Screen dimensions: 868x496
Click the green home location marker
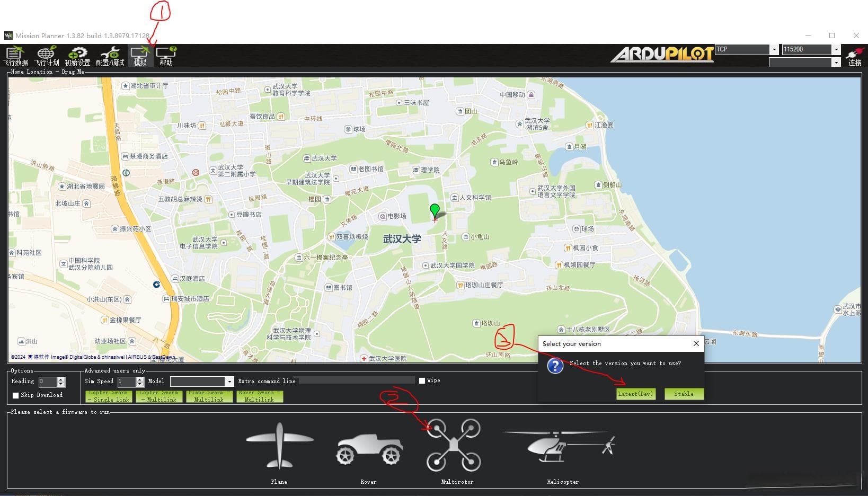[x=435, y=211]
